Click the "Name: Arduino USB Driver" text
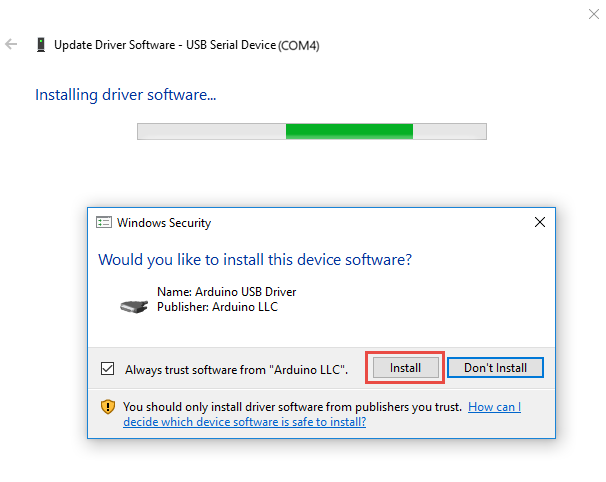The image size is (606, 482). coord(227,292)
